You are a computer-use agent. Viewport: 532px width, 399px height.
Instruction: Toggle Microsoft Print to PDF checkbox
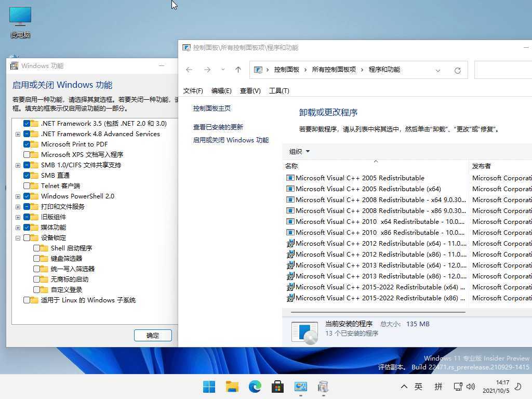27,144
